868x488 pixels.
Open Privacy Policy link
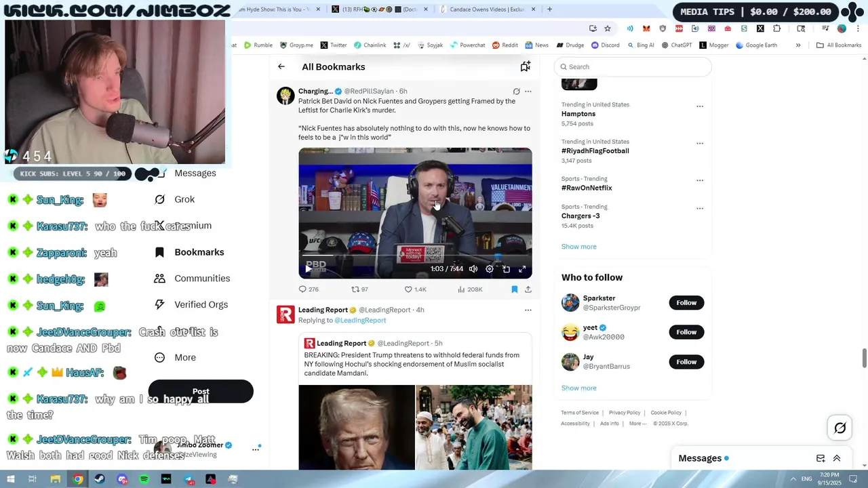(x=625, y=413)
